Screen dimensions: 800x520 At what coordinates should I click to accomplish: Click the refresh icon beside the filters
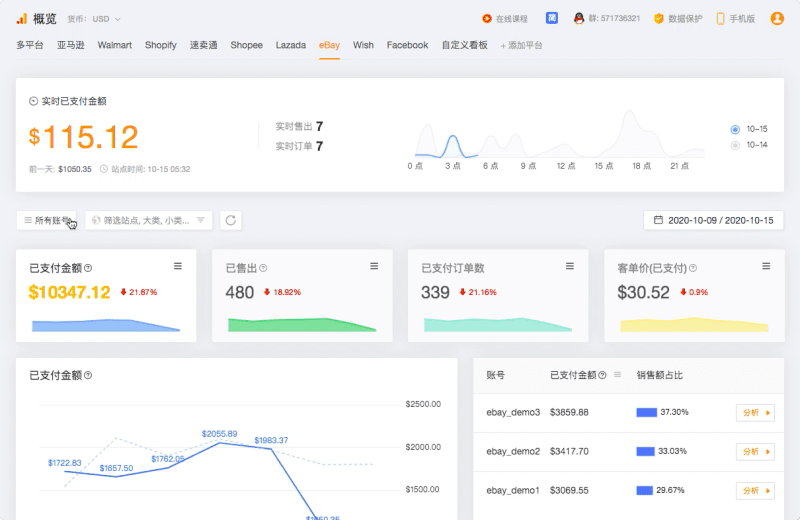click(230, 220)
